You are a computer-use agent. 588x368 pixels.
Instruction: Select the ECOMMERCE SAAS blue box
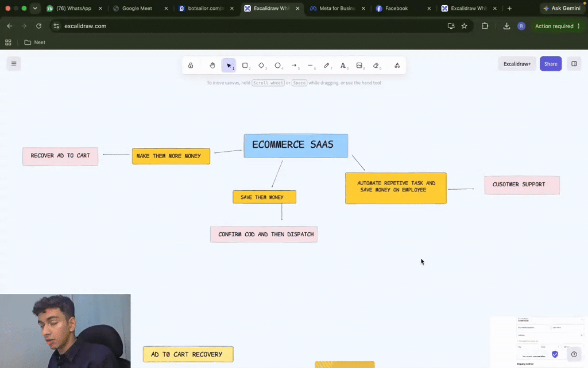(296, 145)
